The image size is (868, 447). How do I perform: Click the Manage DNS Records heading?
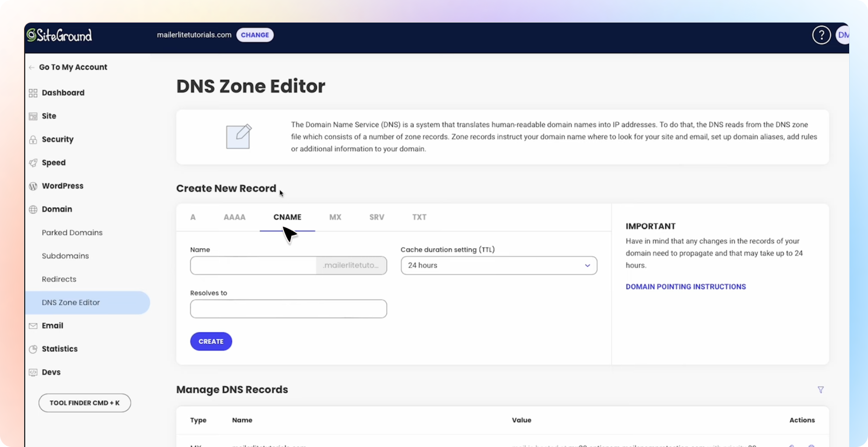tap(232, 390)
